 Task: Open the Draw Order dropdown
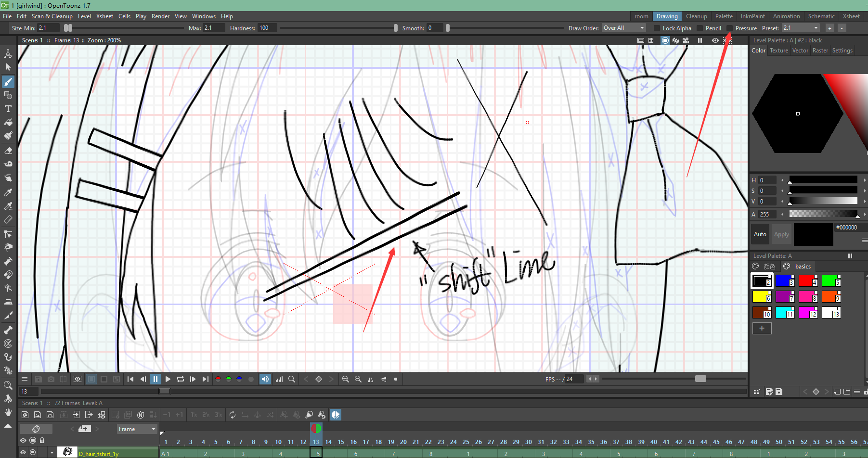pos(623,28)
